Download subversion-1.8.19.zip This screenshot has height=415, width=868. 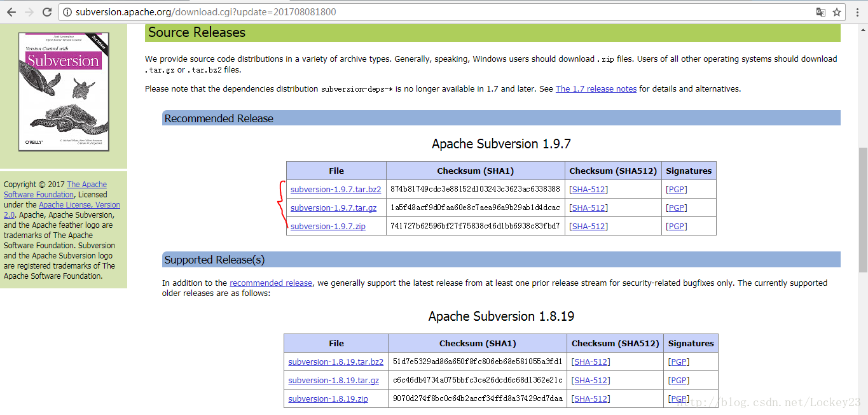(x=328, y=398)
